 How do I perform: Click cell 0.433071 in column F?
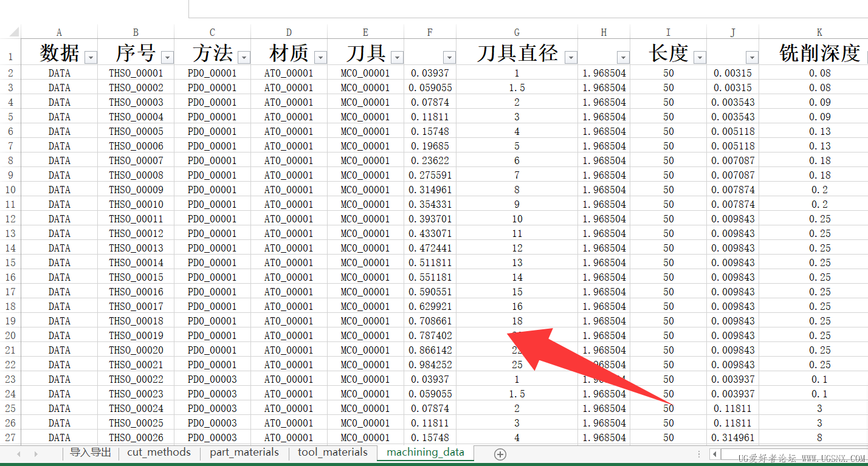coord(430,233)
